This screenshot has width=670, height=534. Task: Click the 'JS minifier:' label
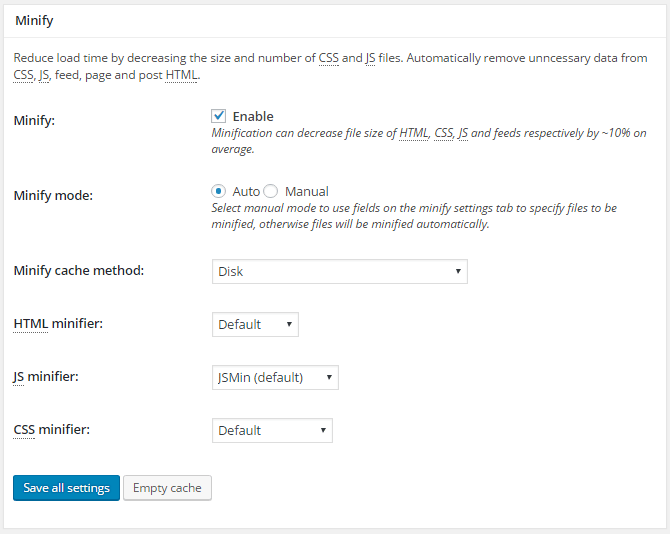pyautogui.click(x=46, y=376)
